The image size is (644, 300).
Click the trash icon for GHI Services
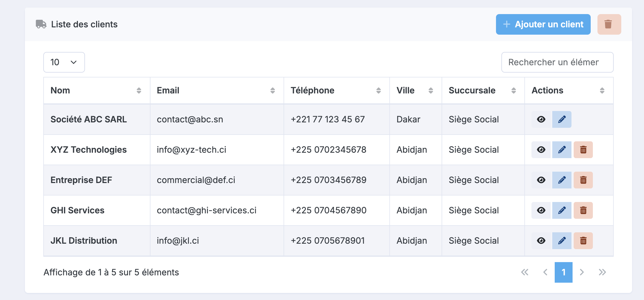[x=583, y=210]
